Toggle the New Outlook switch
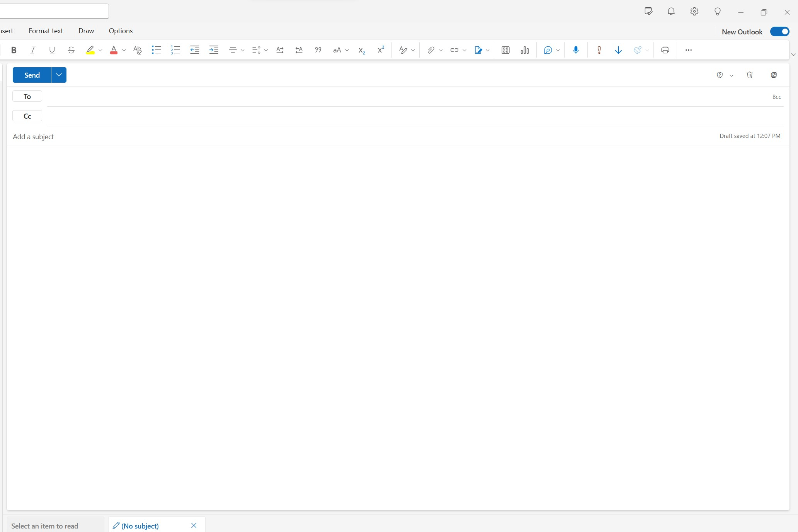 coord(779,32)
